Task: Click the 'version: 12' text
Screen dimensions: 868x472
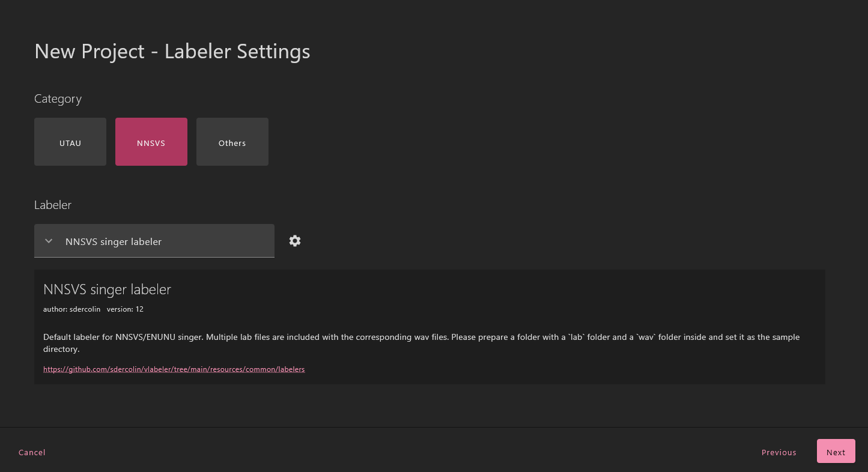Action: point(125,309)
